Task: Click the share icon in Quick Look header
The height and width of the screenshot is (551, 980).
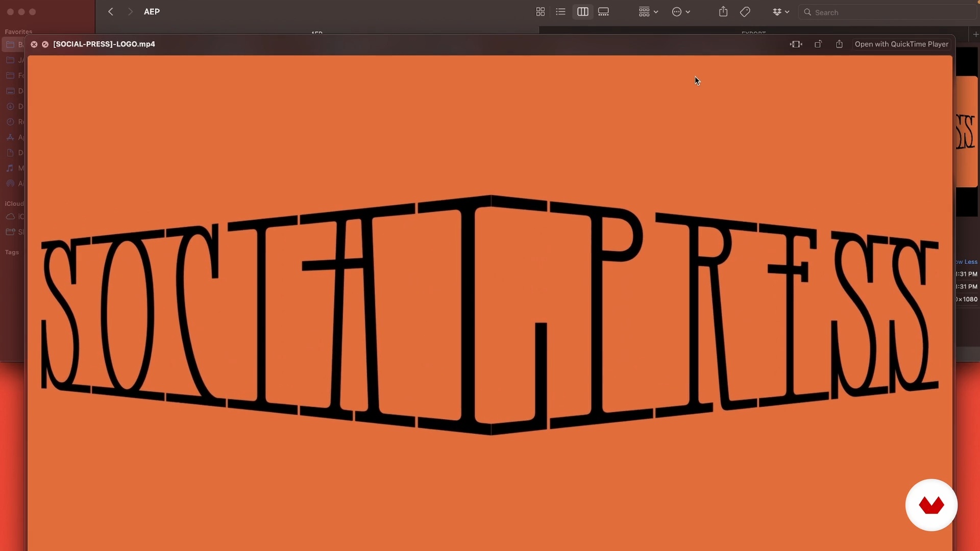Action: click(x=839, y=44)
